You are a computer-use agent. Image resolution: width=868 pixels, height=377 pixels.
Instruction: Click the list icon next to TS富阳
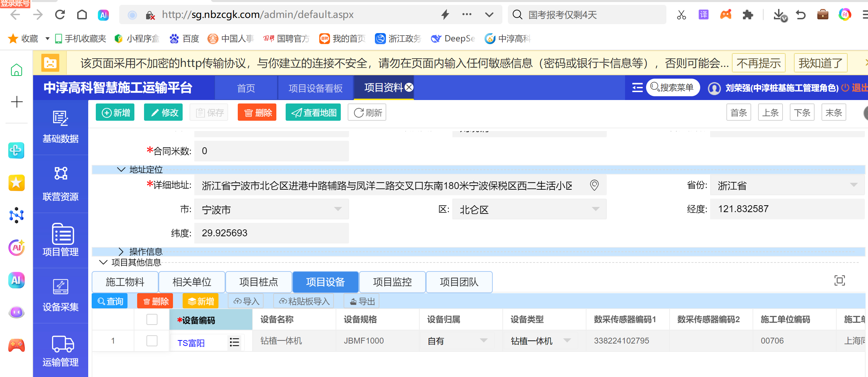tap(234, 342)
